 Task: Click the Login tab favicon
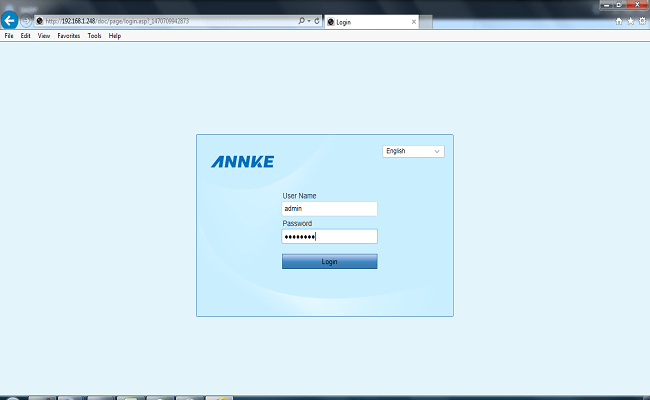(x=331, y=20)
